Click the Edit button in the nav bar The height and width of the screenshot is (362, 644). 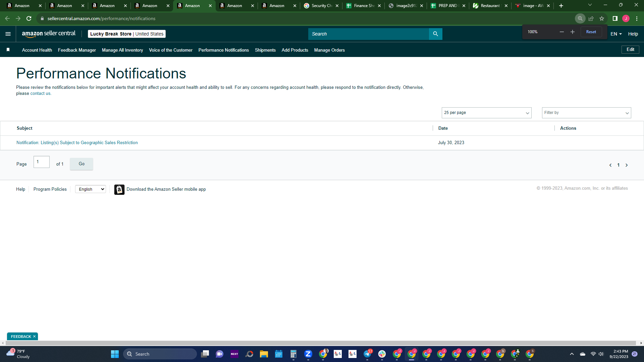[x=630, y=50]
